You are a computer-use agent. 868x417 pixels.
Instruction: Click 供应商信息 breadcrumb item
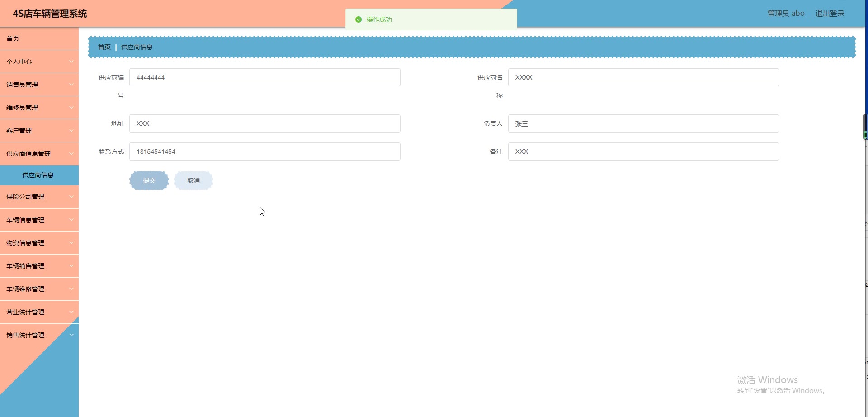click(x=137, y=47)
